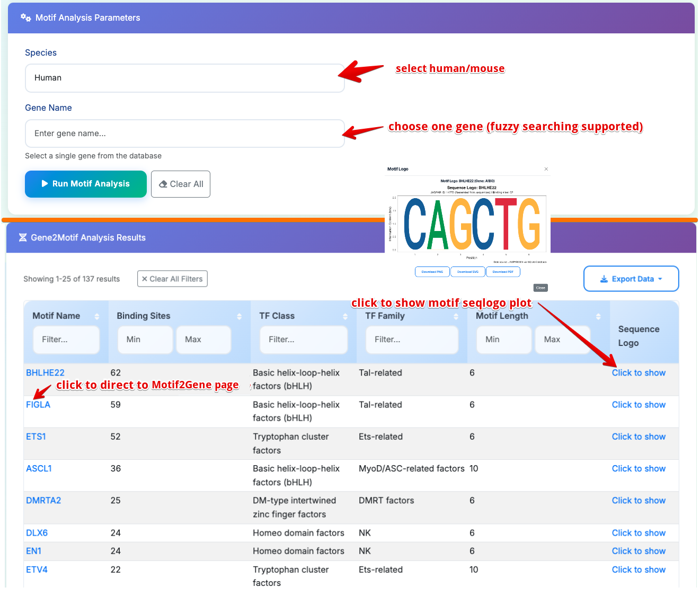Image resolution: width=700 pixels, height=605 pixels.
Task: Focus the Gene Name input field
Action: 184,134
